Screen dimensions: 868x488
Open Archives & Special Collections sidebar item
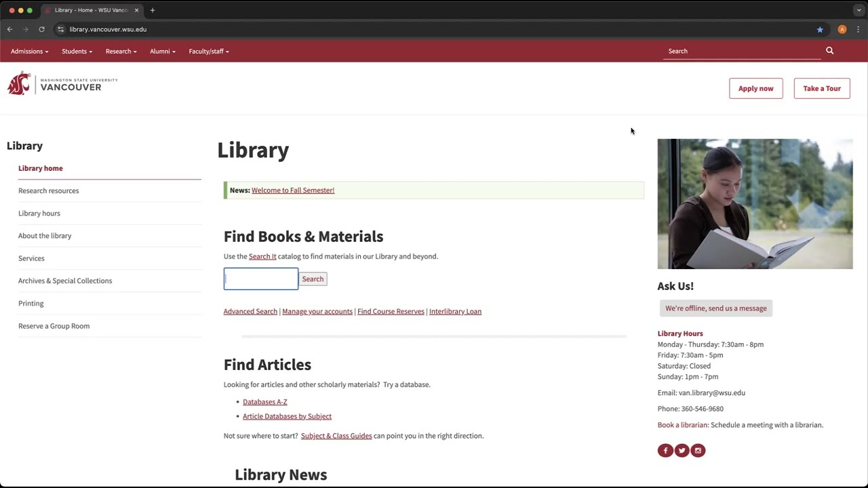pos(65,281)
